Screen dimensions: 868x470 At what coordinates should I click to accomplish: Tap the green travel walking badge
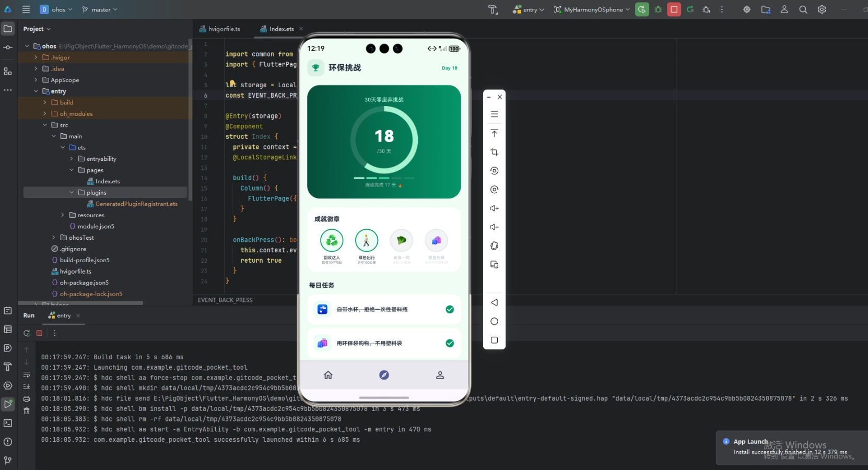click(367, 241)
